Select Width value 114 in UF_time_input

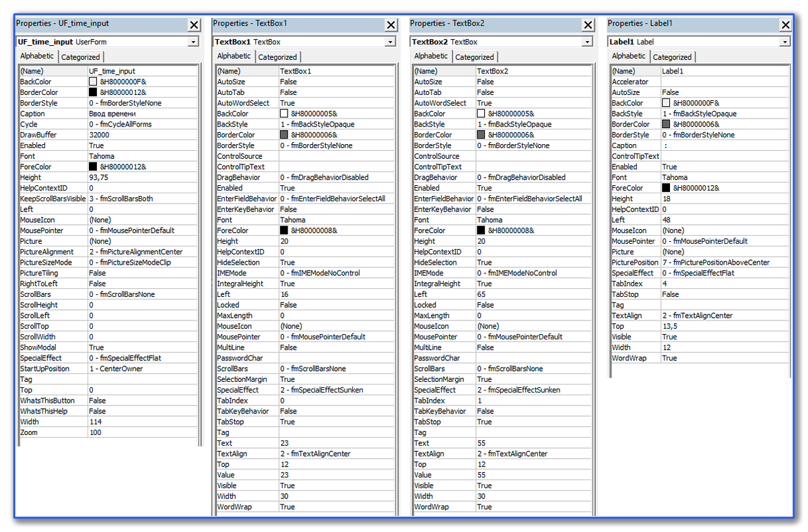click(x=143, y=422)
